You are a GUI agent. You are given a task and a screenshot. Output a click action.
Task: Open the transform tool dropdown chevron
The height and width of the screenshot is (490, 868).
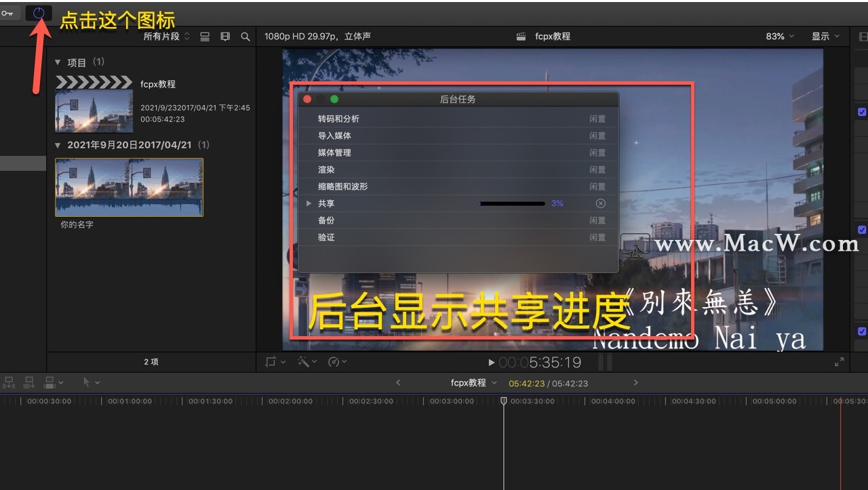[283, 362]
